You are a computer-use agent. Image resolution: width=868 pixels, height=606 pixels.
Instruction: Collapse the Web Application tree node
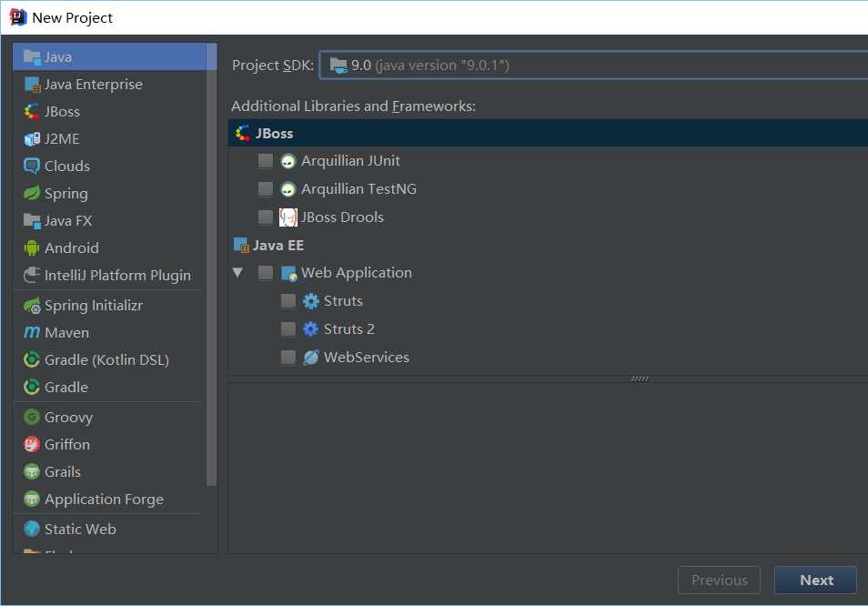[x=238, y=272]
